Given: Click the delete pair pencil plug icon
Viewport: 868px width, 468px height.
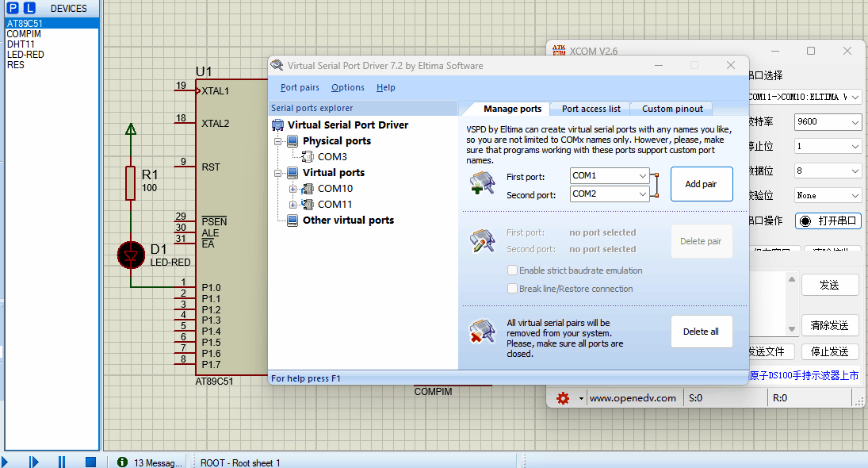Looking at the screenshot, I should [x=482, y=241].
